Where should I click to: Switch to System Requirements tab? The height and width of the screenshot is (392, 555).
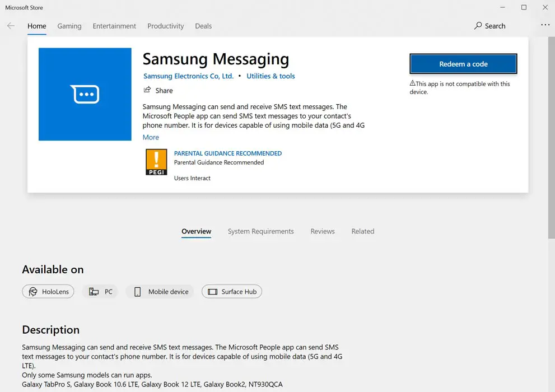click(x=260, y=231)
